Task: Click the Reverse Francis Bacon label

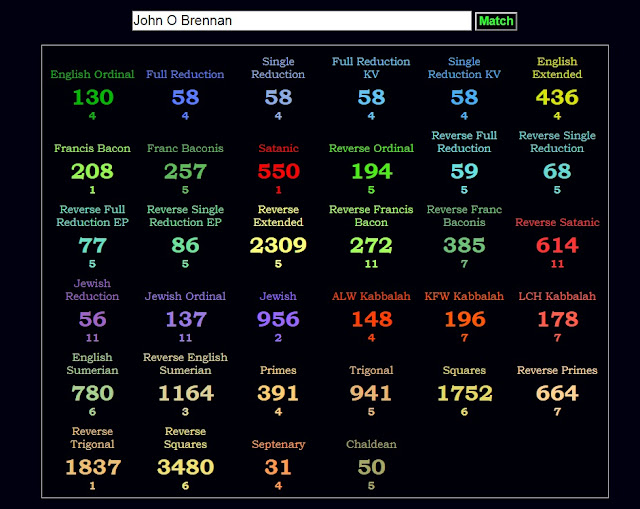Action: click(x=371, y=216)
